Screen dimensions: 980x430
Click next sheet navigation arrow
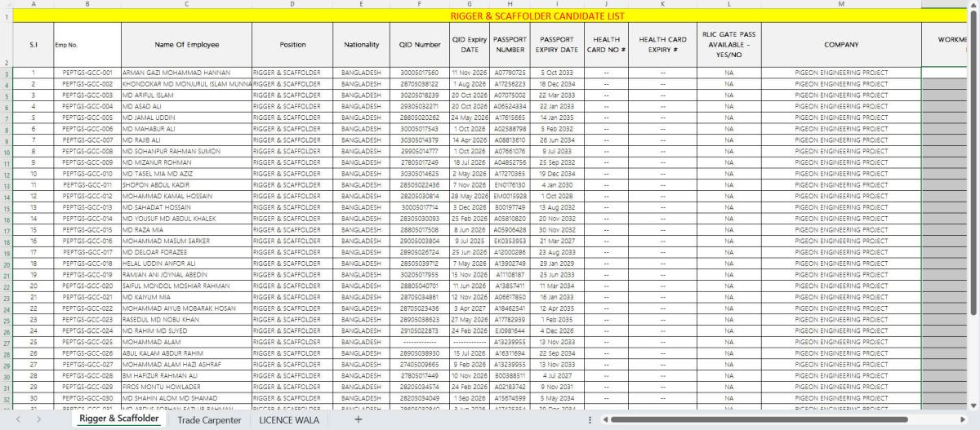pos(39,419)
